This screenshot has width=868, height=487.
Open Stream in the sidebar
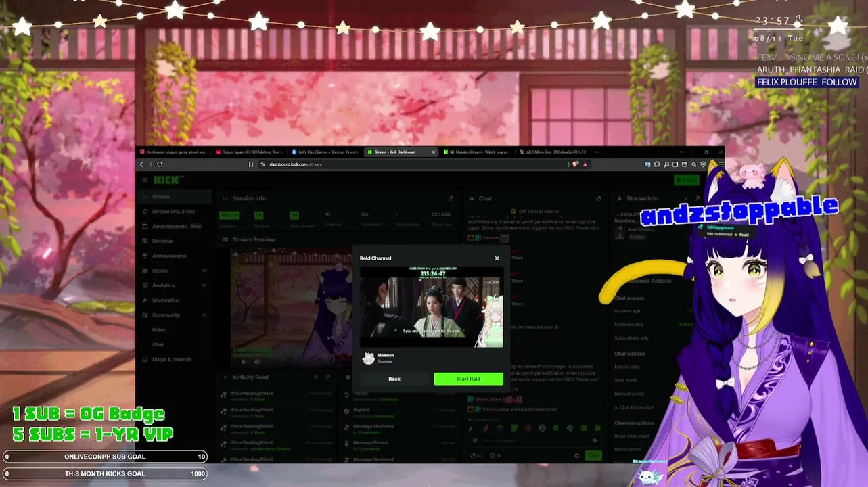tap(175, 197)
